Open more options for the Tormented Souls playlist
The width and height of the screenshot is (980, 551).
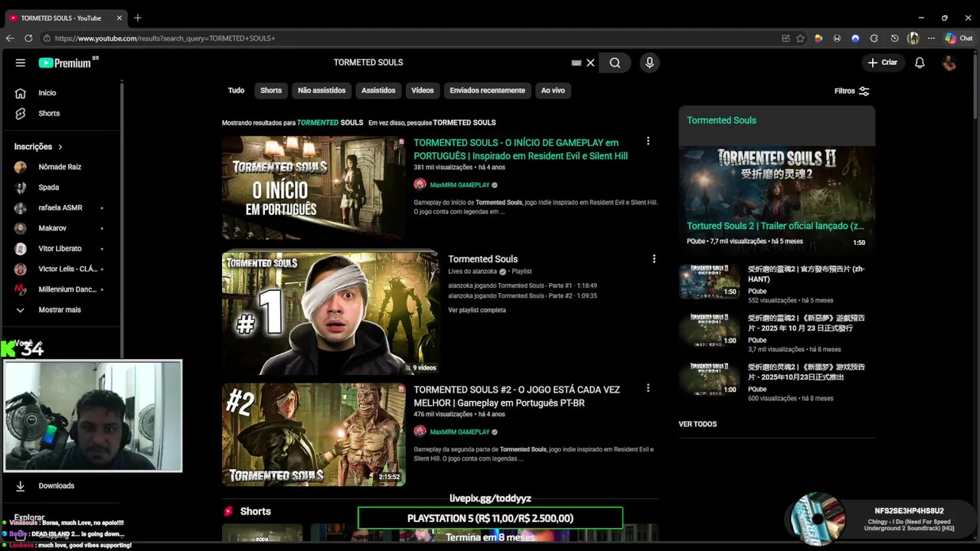point(654,259)
